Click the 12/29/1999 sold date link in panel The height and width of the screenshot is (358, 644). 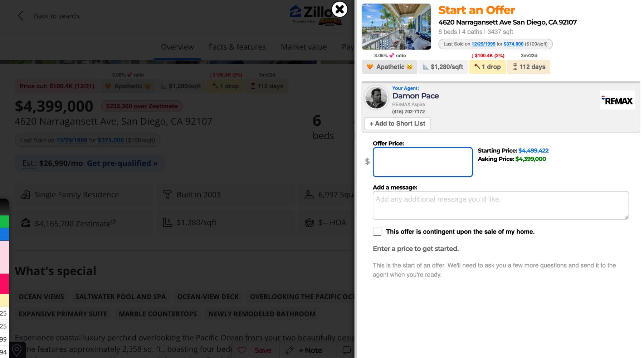pyautogui.click(x=483, y=44)
